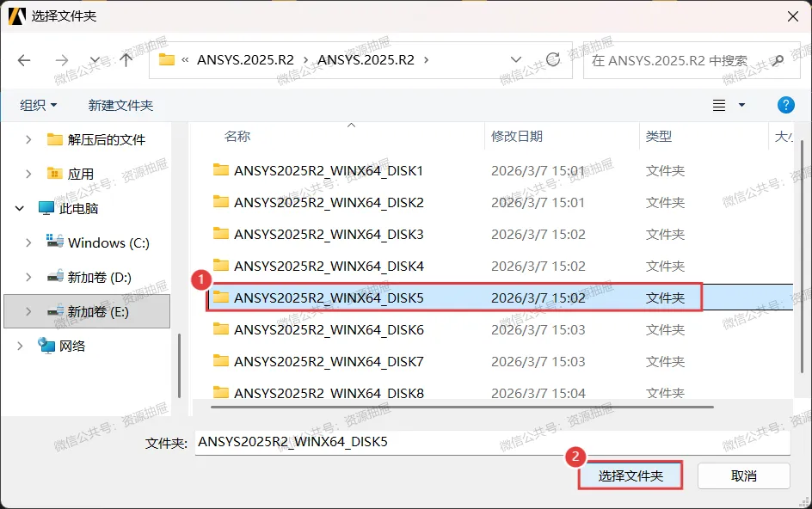Select the 应用 folder in sidebar
Image resolution: width=812 pixels, height=509 pixels.
point(71,174)
